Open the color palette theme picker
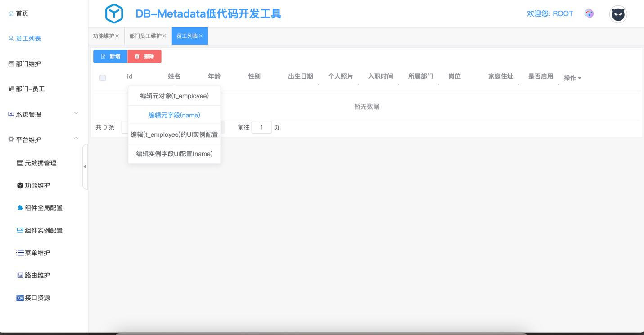The width and height of the screenshot is (644, 335). pyautogui.click(x=589, y=13)
